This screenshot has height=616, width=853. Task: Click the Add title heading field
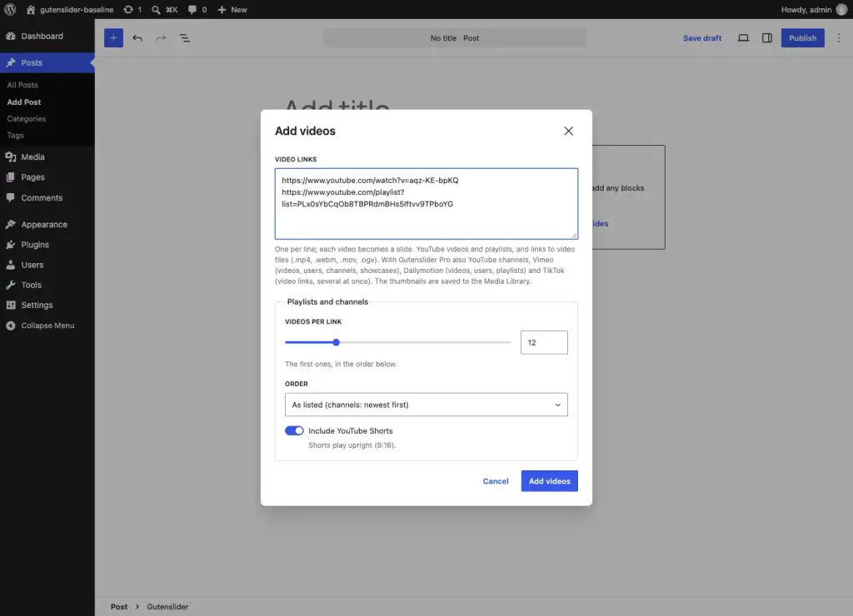coord(337,104)
